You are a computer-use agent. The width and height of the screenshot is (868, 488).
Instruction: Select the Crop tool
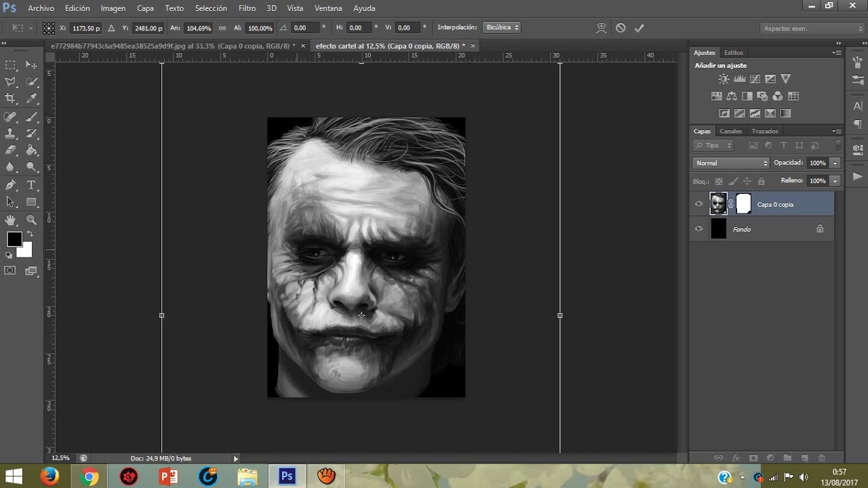click(10, 99)
